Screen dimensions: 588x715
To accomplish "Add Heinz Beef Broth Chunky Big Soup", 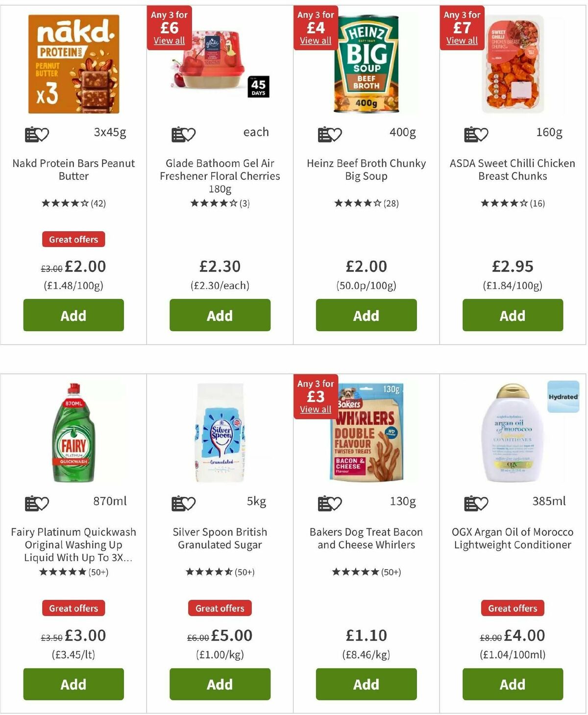I will (366, 315).
